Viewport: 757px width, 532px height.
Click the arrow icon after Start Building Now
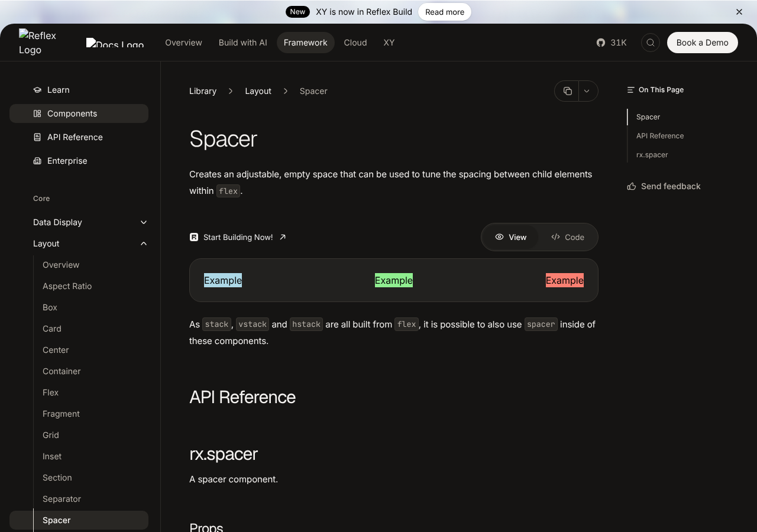point(283,237)
